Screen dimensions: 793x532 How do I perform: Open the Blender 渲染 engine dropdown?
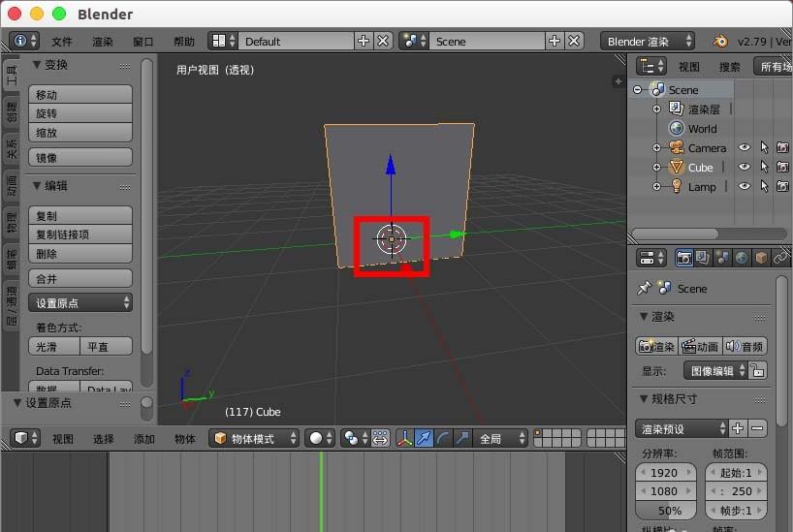[648, 41]
